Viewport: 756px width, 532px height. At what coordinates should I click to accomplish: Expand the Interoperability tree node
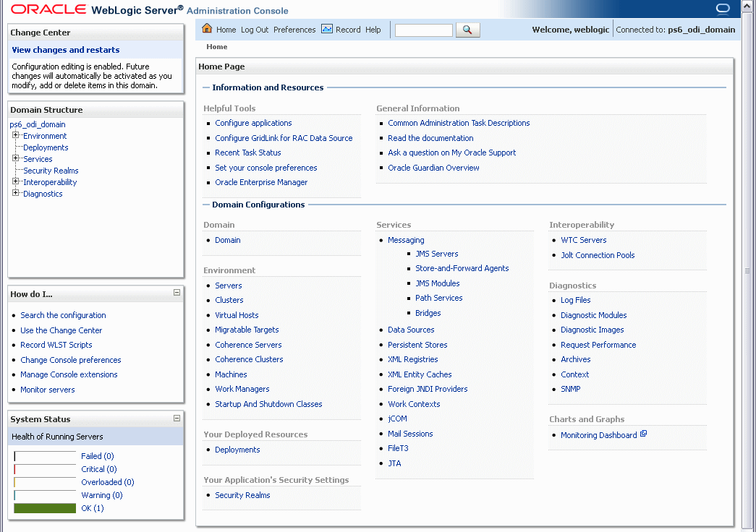[15, 181]
